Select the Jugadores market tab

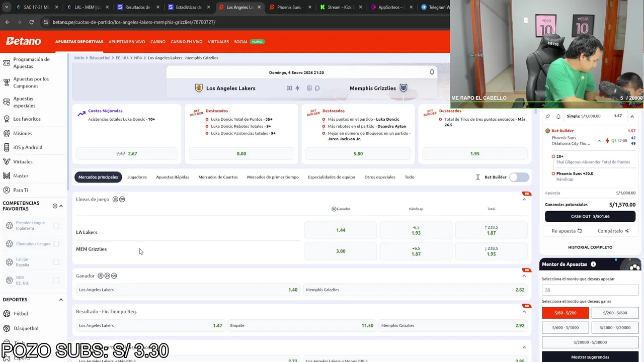(x=137, y=177)
